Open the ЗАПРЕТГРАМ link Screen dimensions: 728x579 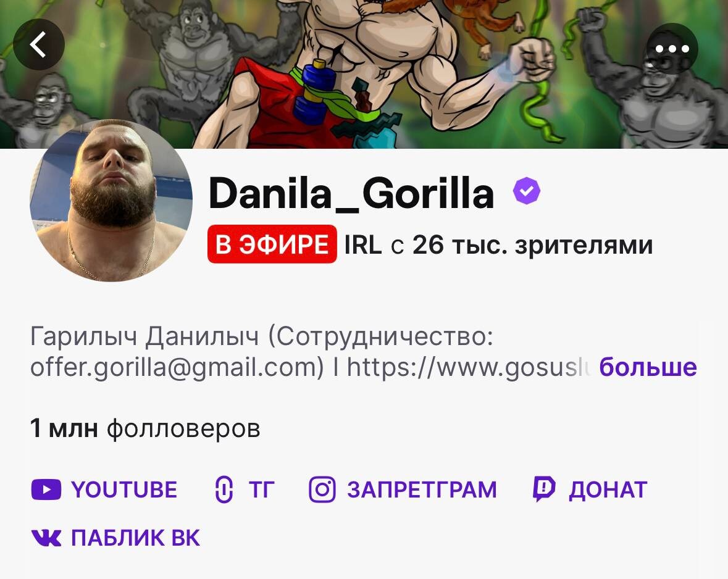[x=403, y=490]
